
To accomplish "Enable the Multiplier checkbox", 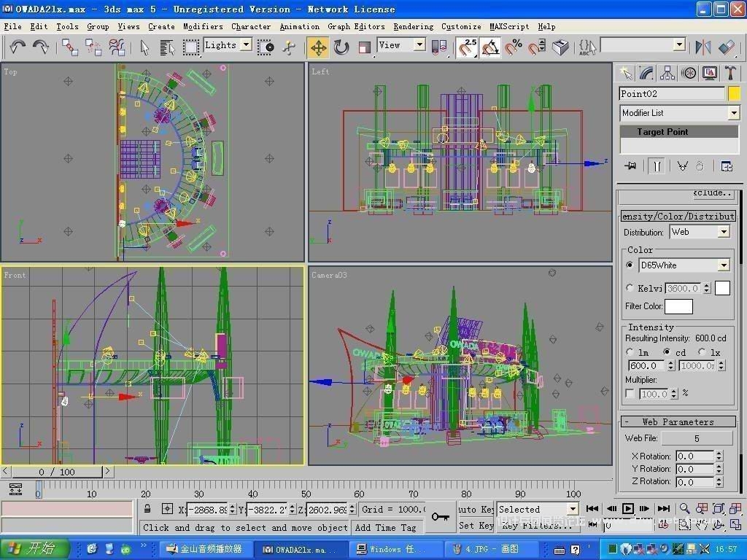I will click(x=630, y=393).
